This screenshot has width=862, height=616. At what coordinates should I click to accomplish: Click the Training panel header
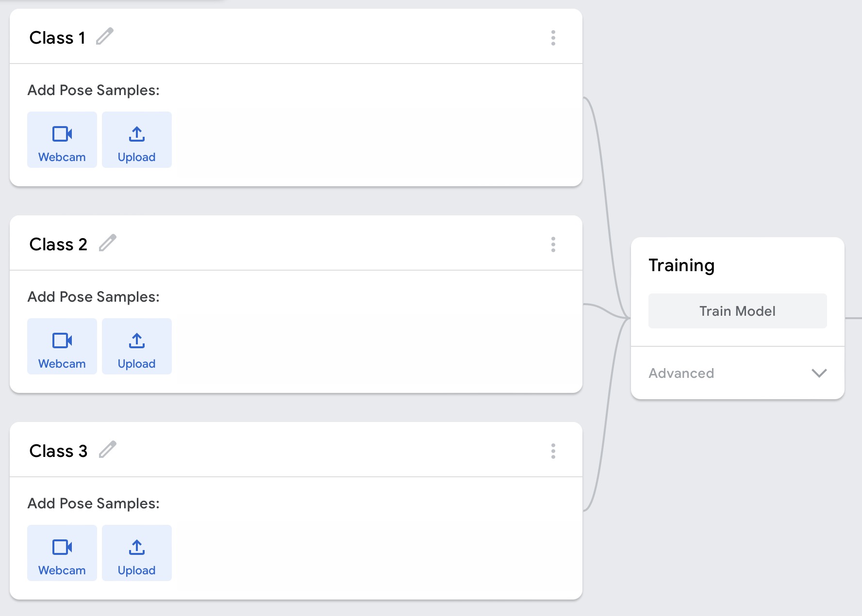click(x=681, y=265)
